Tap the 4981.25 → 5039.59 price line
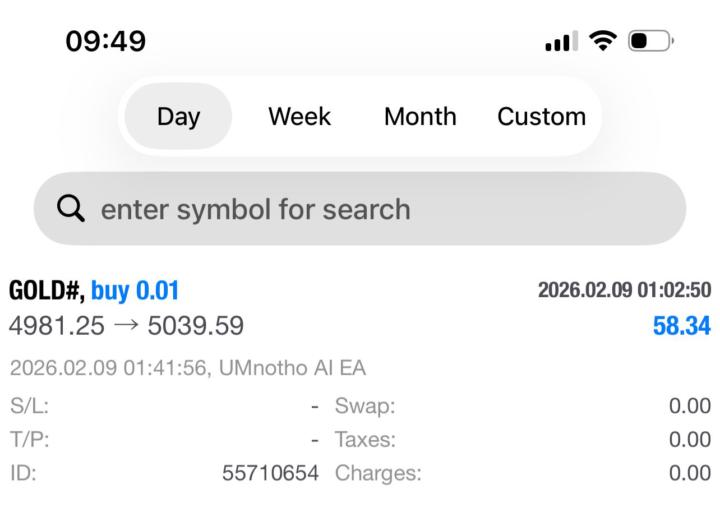The image size is (720, 512). (126, 326)
